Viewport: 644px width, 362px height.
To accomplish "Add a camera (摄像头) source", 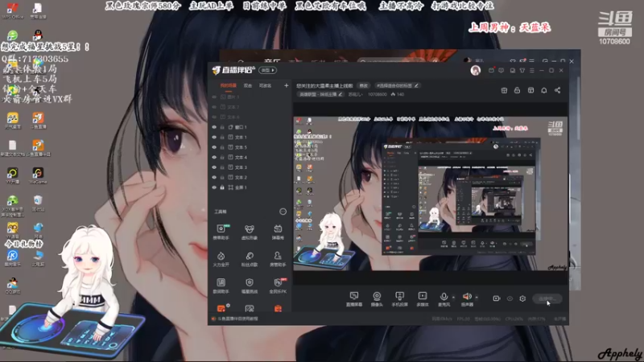I will pyautogui.click(x=377, y=299).
